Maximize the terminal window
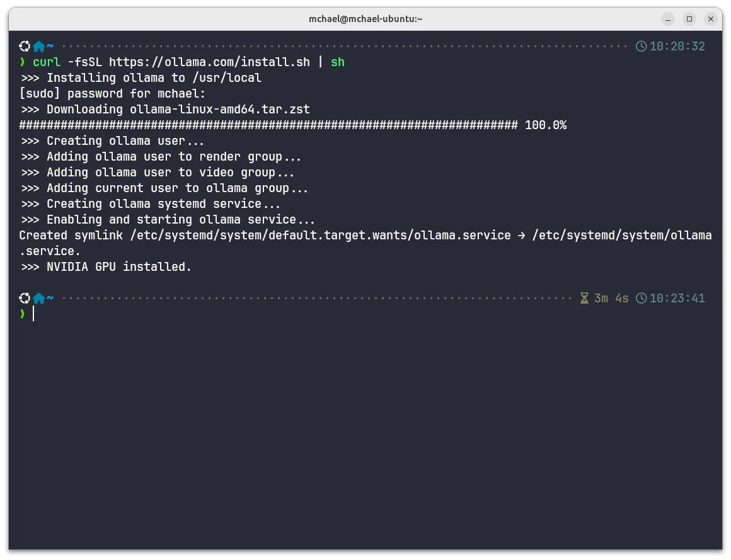 (689, 19)
